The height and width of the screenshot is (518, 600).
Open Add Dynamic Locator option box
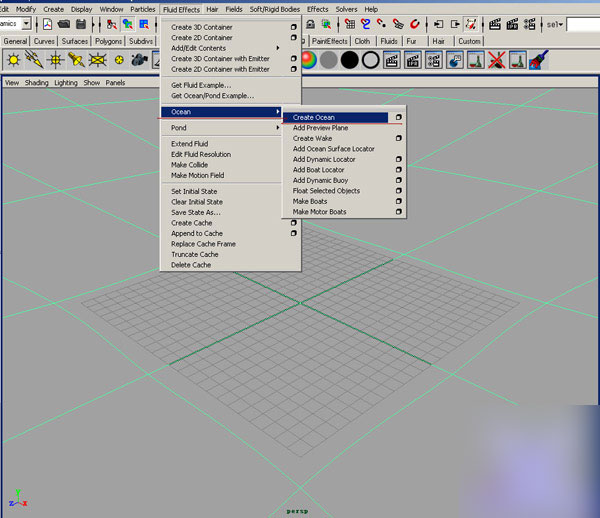pos(398,159)
